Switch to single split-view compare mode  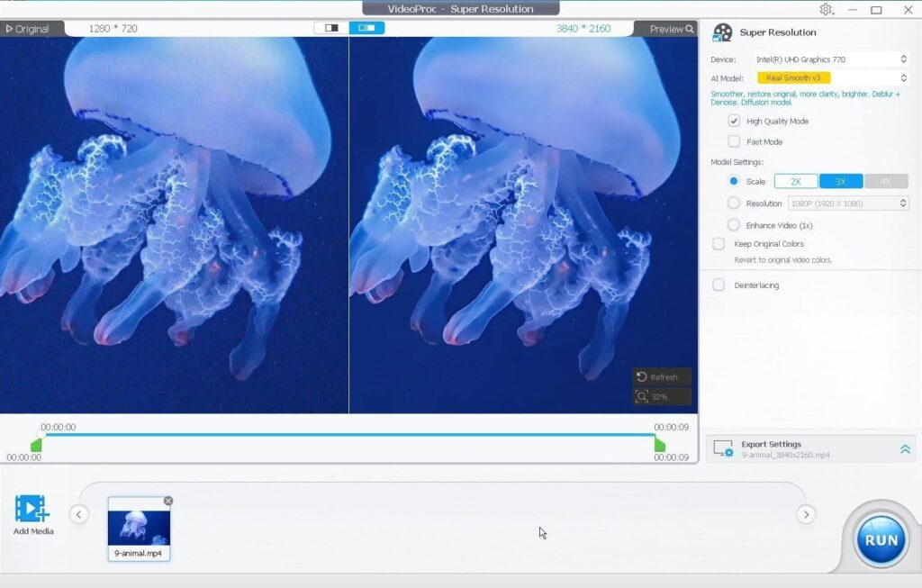pyautogui.click(x=331, y=28)
